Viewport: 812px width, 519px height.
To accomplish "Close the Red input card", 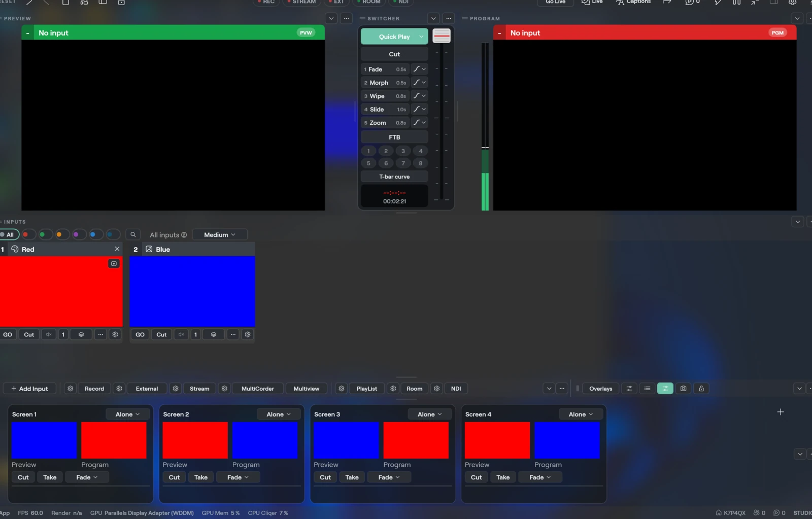I will 117,249.
